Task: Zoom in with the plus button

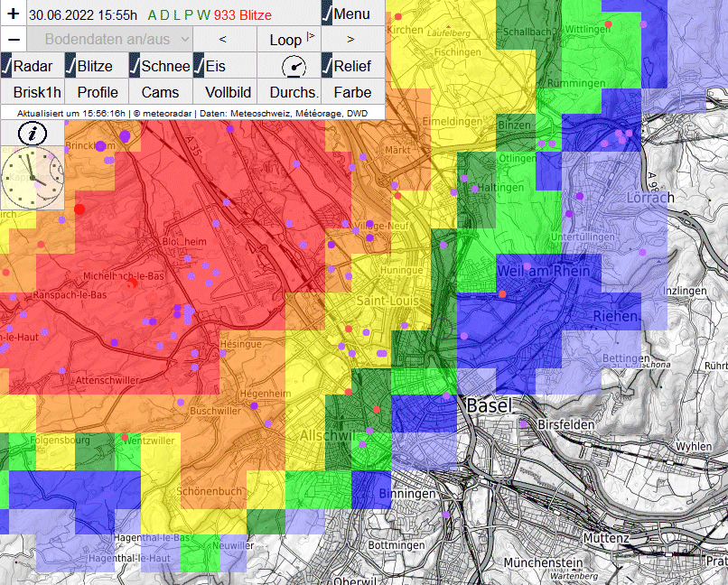Action: click(x=13, y=14)
